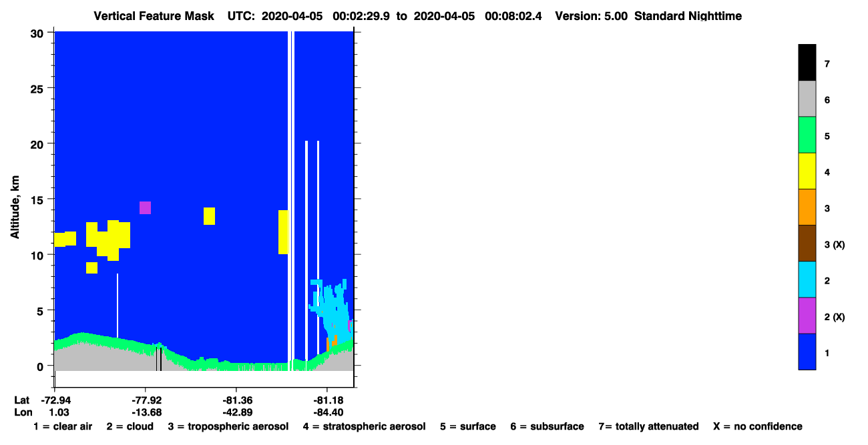Image resolution: width=868 pixels, height=445 pixels.
Task: Click the "Vertical Feature Mask" title text
Action: coord(154,15)
